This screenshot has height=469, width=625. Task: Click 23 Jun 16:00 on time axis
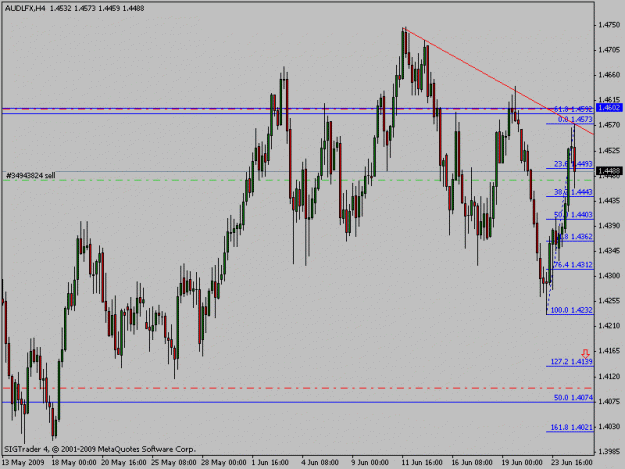[x=572, y=463]
